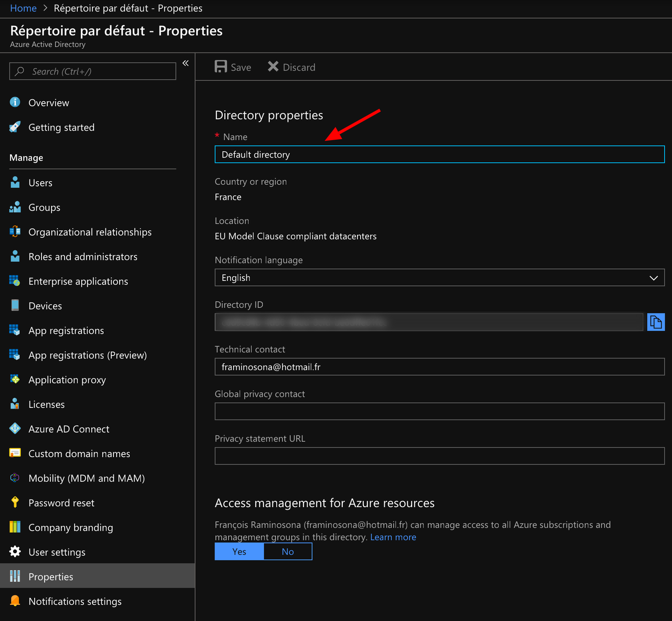The height and width of the screenshot is (621, 672).
Task: Click the Company branding icon
Action: point(15,527)
